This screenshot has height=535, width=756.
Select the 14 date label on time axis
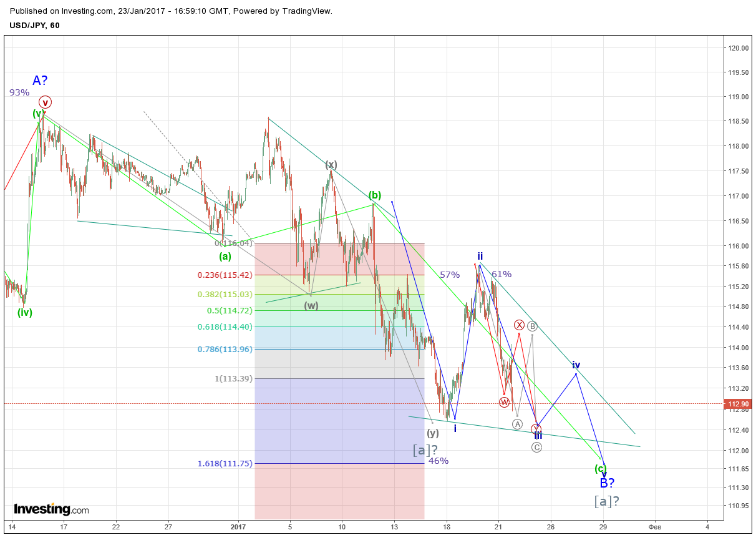pos(11,527)
